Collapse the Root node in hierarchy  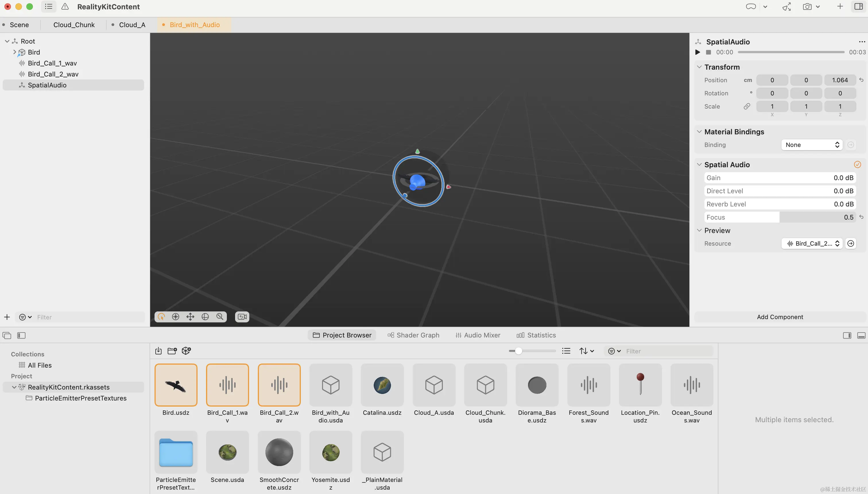(7, 41)
